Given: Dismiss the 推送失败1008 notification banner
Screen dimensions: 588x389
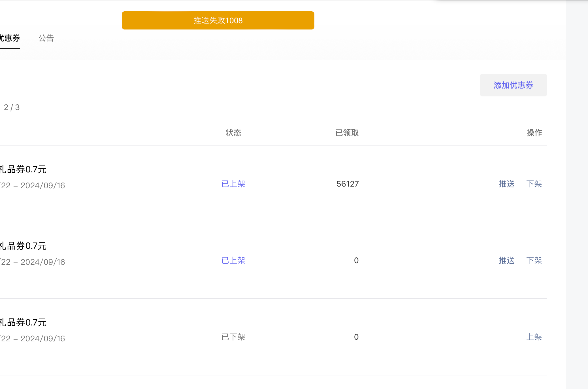Looking at the screenshot, I should pyautogui.click(x=218, y=20).
